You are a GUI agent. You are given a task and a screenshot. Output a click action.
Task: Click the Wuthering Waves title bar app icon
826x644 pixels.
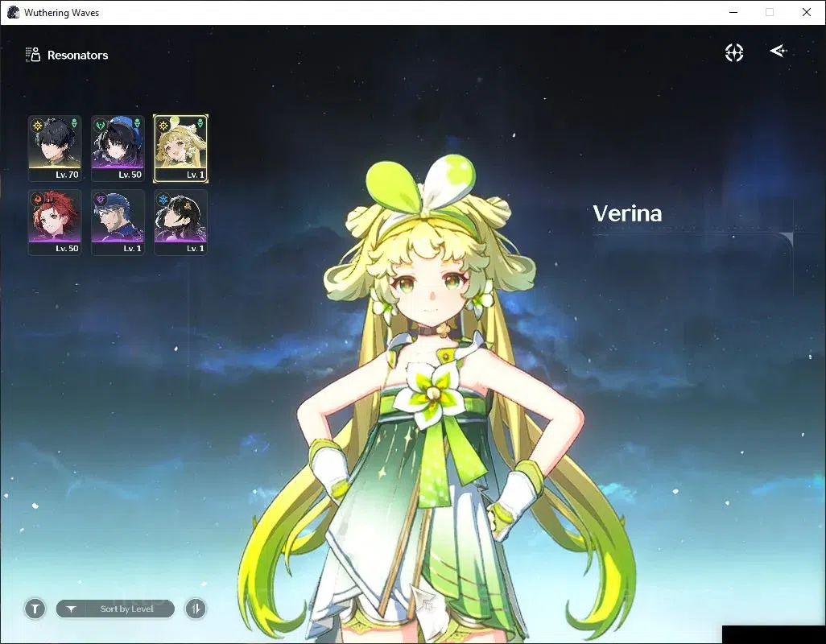pyautogui.click(x=13, y=12)
